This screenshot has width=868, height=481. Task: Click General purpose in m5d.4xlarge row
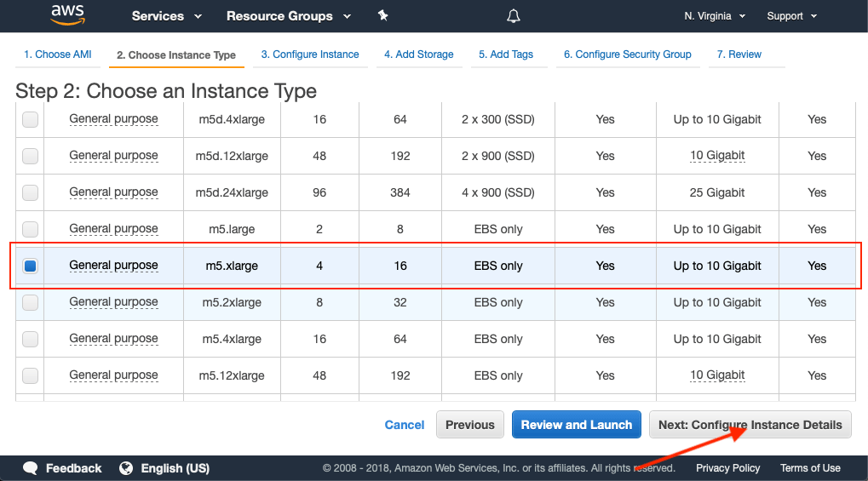113,119
